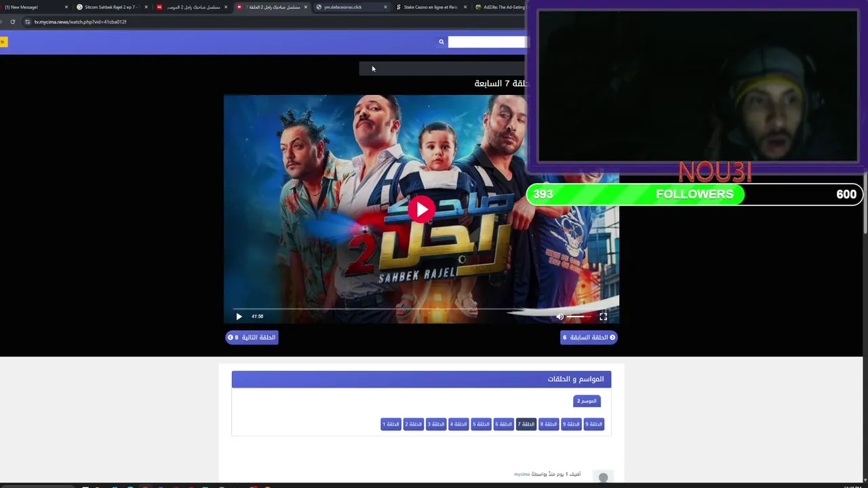868x488 pixels.
Task: Switch to AdZilla: The Ad-Eating tab
Action: coord(500,7)
